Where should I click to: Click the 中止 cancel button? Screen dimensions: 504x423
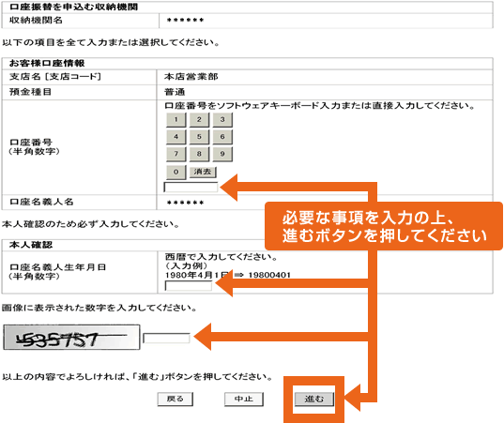click(x=244, y=400)
